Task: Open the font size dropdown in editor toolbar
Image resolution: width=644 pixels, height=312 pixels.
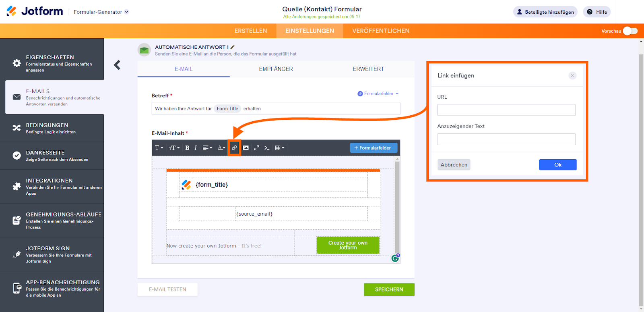Action: [x=174, y=148]
